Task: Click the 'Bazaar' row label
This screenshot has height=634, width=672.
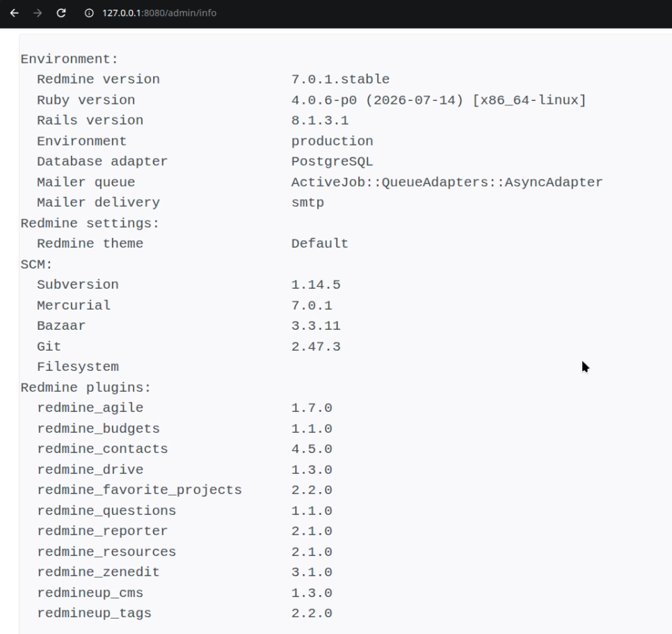Action: point(61,326)
